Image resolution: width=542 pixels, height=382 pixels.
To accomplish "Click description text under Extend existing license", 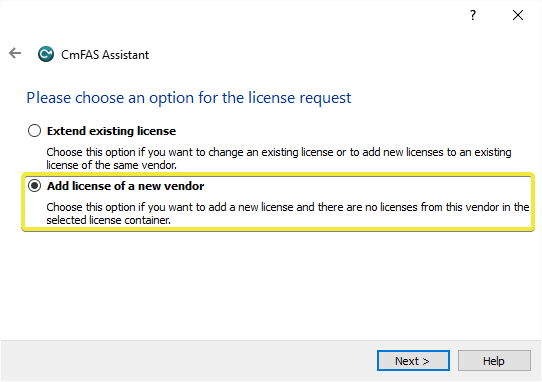I will pyautogui.click(x=279, y=158).
